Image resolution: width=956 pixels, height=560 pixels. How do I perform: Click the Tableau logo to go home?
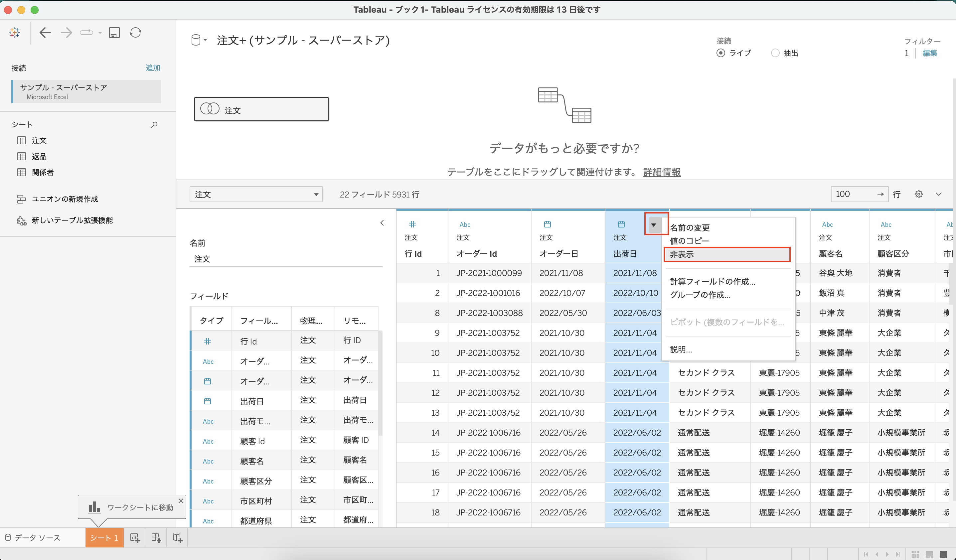(x=14, y=32)
